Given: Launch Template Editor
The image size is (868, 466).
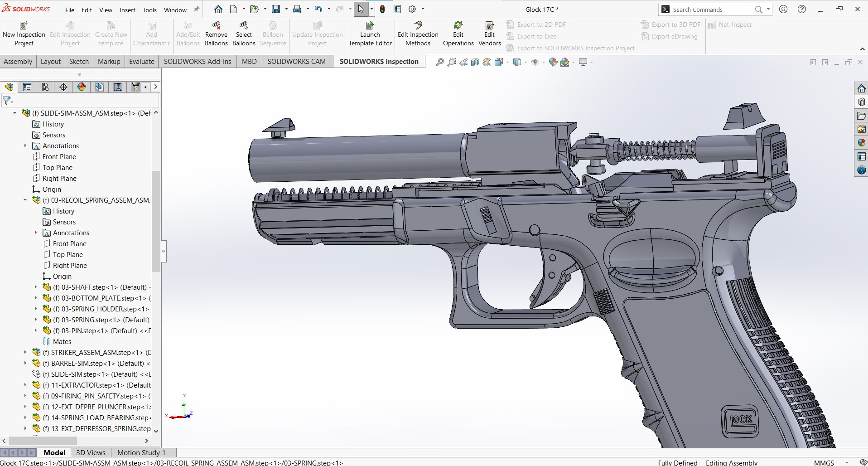Looking at the screenshot, I should 370,34.
